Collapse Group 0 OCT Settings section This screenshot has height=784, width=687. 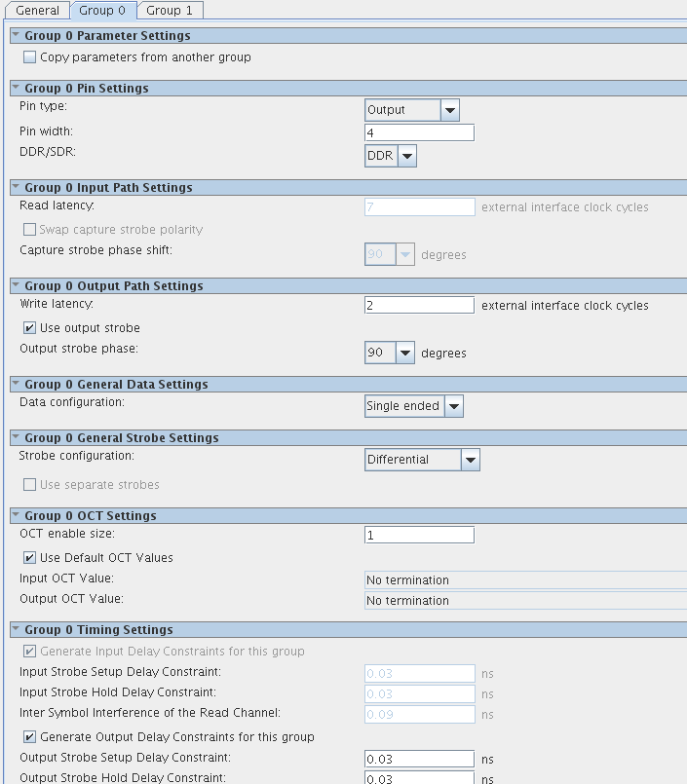point(16,516)
